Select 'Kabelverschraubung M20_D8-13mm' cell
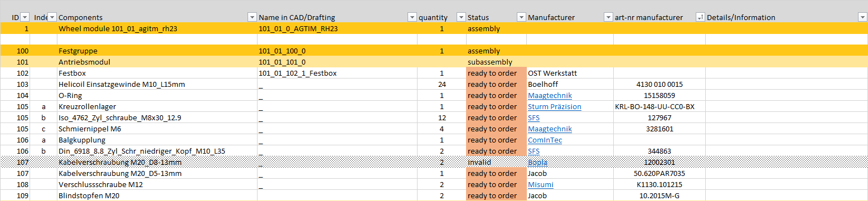Image resolution: width=868 pixels, height=201 pixels. (x=157, y=162)
